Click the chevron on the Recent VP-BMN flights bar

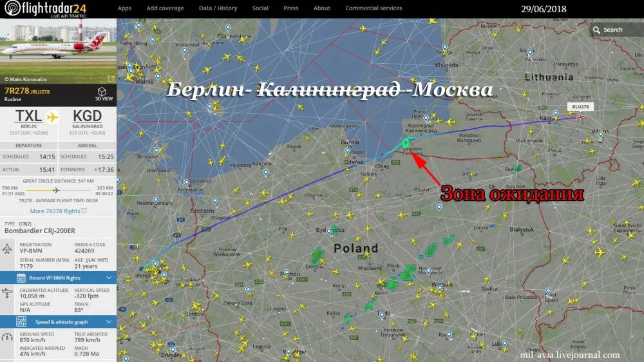[x=109, y=278]
